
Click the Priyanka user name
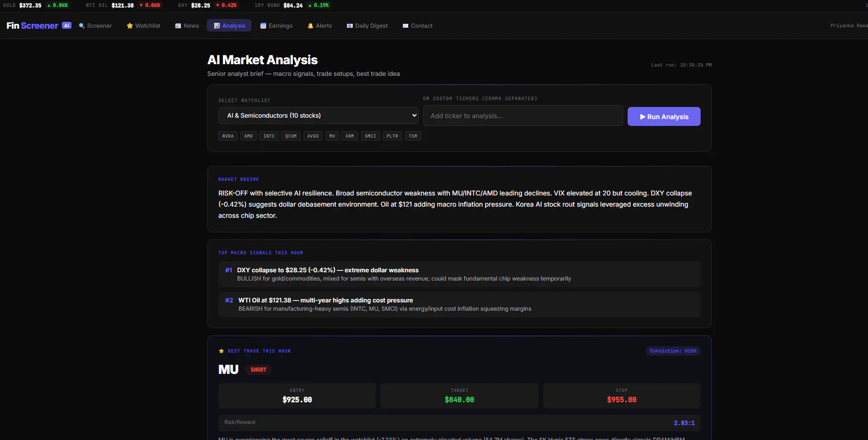tap(849, 26)
